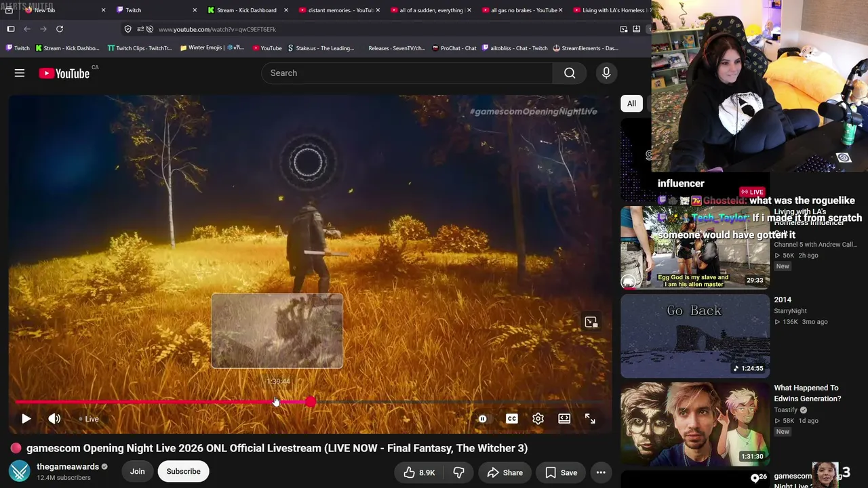Toggle the browser sidebar panel
This screenshot has width=868, height=488.
pos(11,29)
